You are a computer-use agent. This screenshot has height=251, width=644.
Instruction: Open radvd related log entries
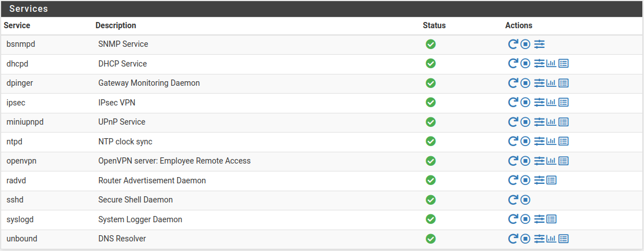(552, 180)
